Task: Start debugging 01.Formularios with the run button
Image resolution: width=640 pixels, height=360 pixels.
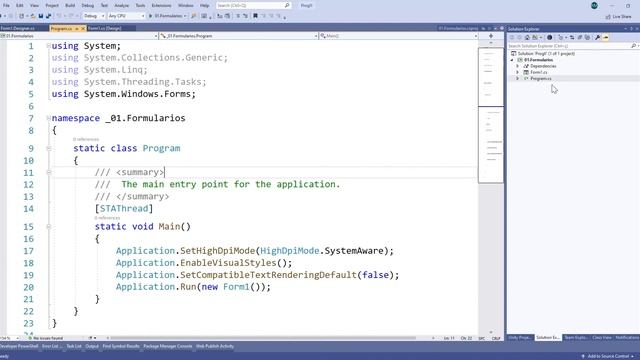Action: pos(167,16)
